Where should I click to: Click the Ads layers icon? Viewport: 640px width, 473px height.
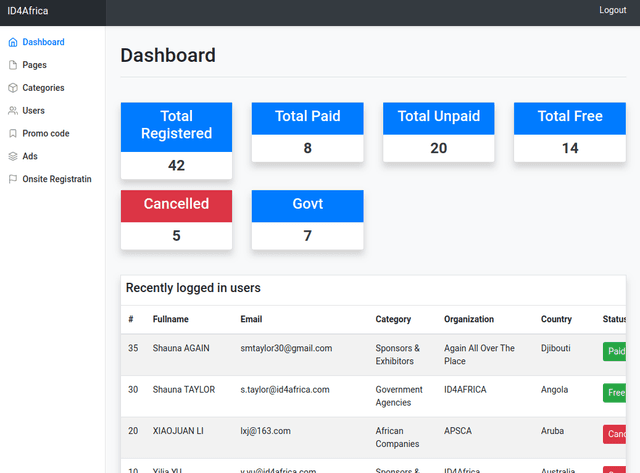pos(13,156)
